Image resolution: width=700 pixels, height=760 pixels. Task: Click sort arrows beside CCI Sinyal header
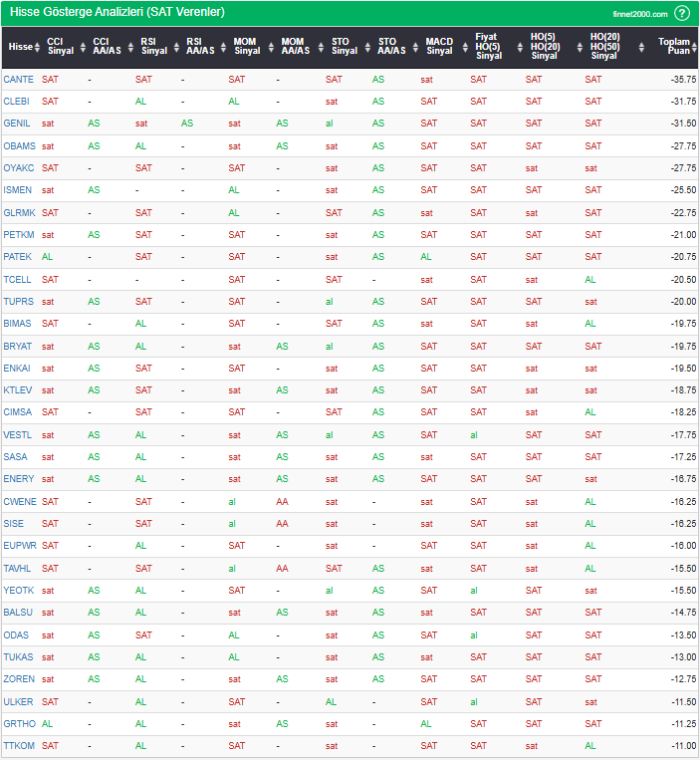coord(81,47)
